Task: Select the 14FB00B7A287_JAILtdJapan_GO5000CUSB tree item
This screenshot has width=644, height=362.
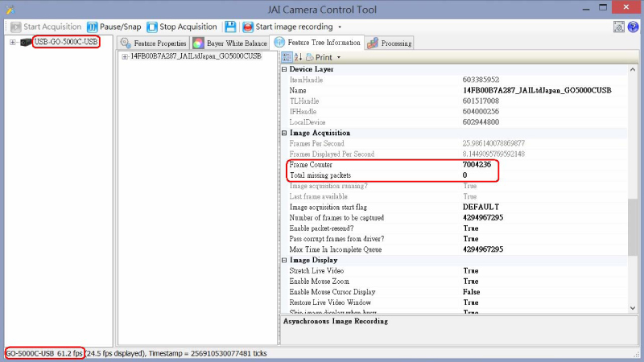Action: coord(196,56)
